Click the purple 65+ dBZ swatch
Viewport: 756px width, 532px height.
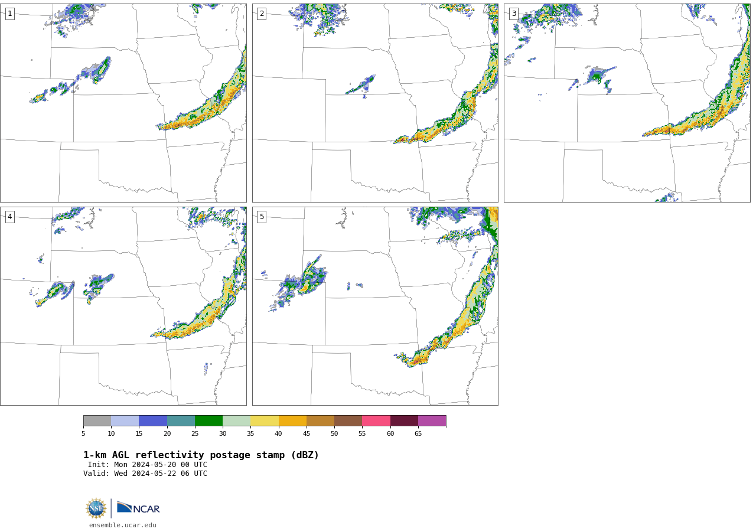tap(432, 421)
